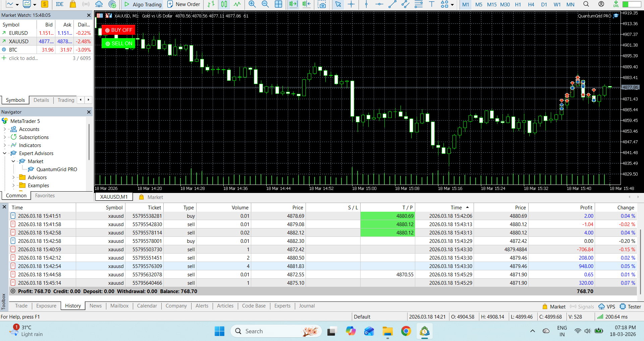Open the VPS cloud icon in toolbar
644x341 pixels.
99,4
